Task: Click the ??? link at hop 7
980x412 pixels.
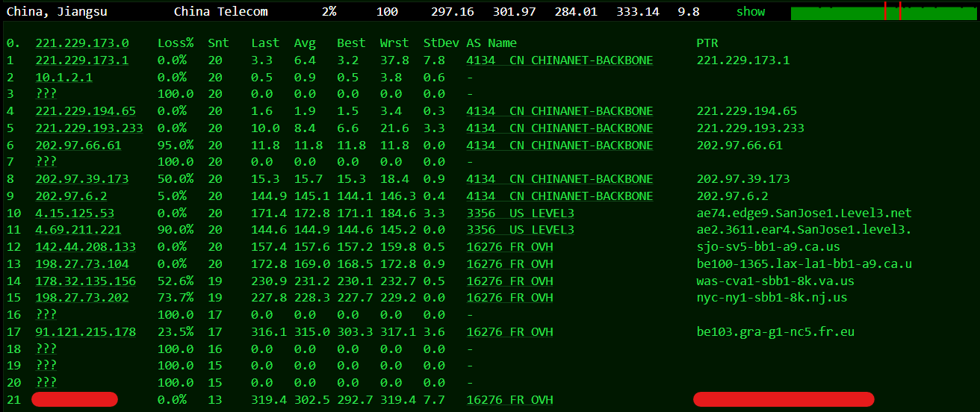Action: tap(46, 162)
